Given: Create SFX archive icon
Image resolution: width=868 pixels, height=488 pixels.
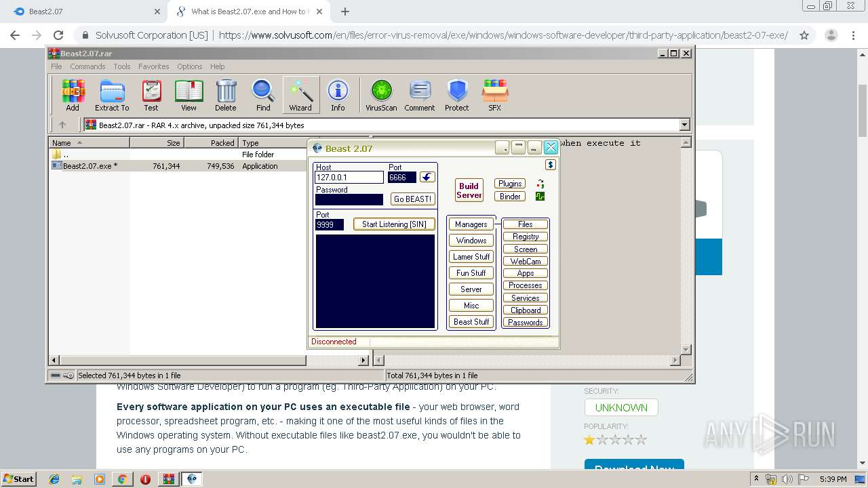Looking at the screenshot, I should pyautogui.click(x=495, y=95).
